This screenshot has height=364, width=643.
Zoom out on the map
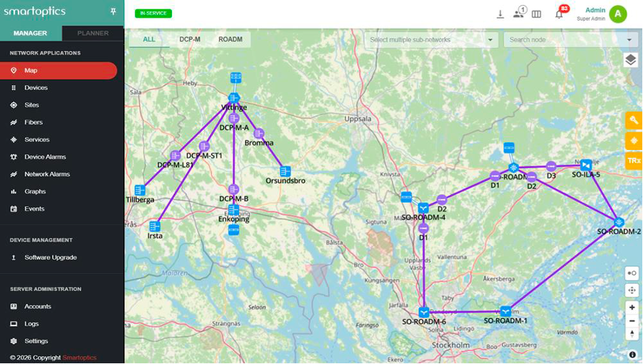[x=632, y=321]
